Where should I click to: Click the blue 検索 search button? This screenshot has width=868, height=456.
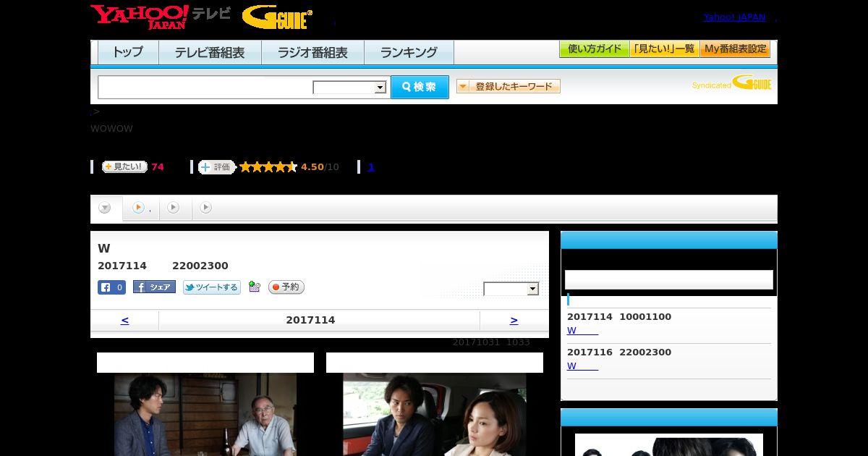(x=420, y=87)
